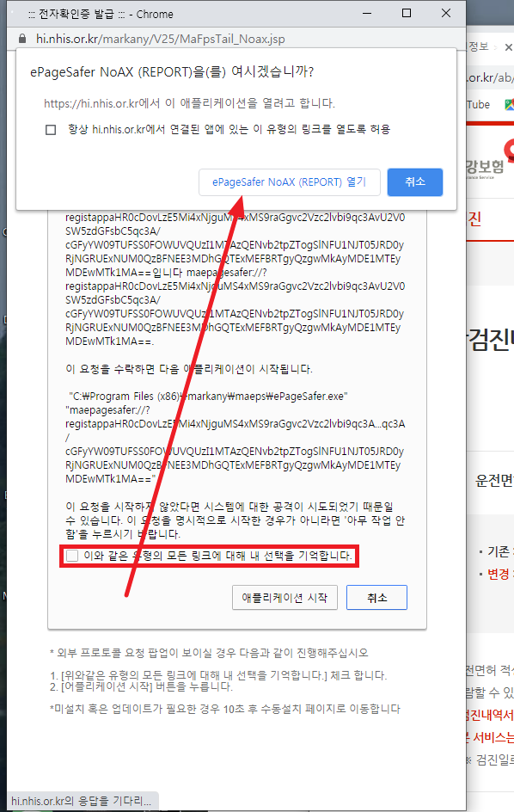
Task: Click the red 변경 text in the background page
Action: coord(498,574)
